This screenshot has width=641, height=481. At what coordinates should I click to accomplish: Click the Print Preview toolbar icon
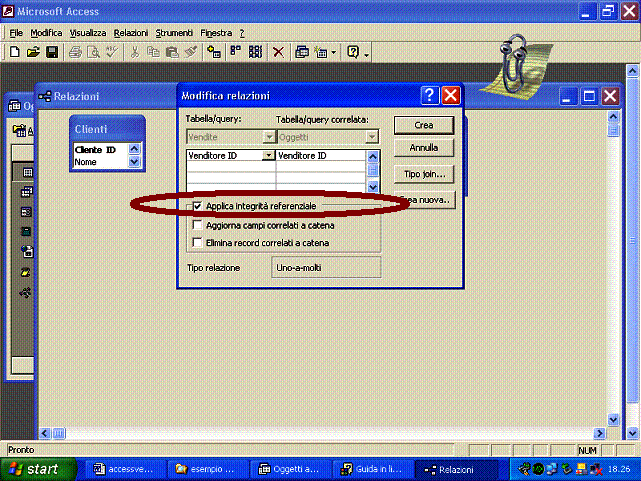[x=94, y=52]
